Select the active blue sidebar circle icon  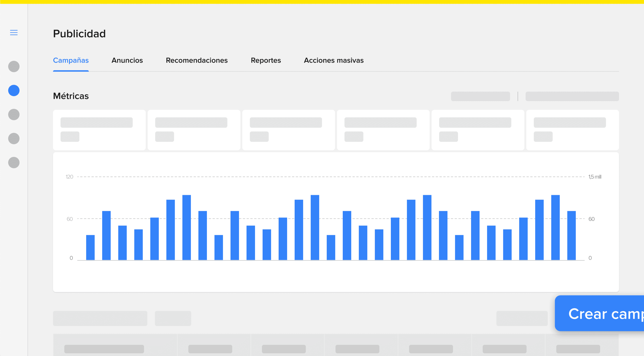[14, 90]
